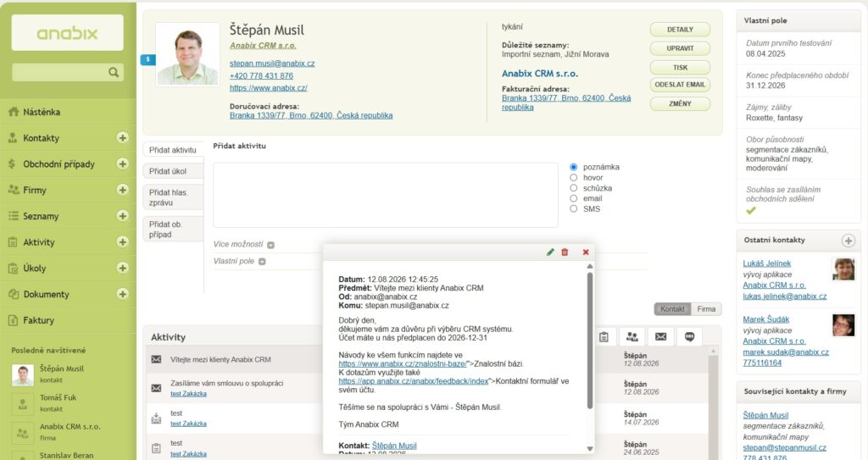Image resolution: width=868 pixels, height=460 pixels.
Task: Add new company via Firmy plus icon
Action: pos(122,189)
